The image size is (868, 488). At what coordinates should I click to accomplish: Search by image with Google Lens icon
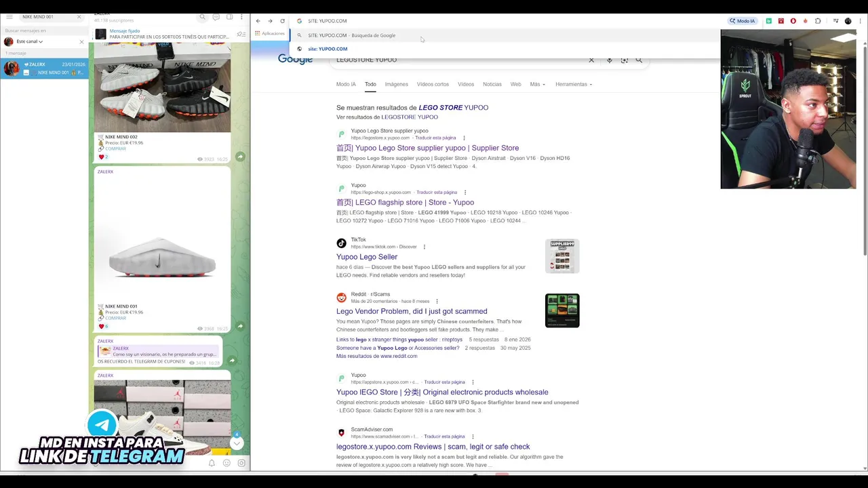tap(624, 60)
